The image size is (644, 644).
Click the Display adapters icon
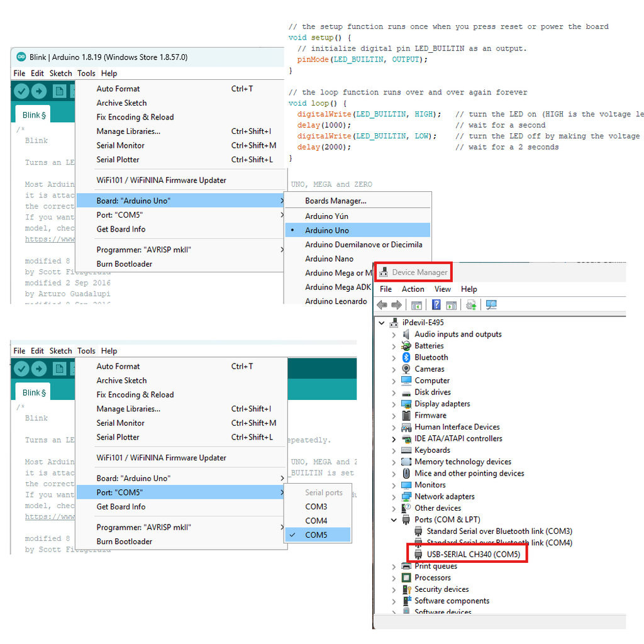(x=406, y=404)
